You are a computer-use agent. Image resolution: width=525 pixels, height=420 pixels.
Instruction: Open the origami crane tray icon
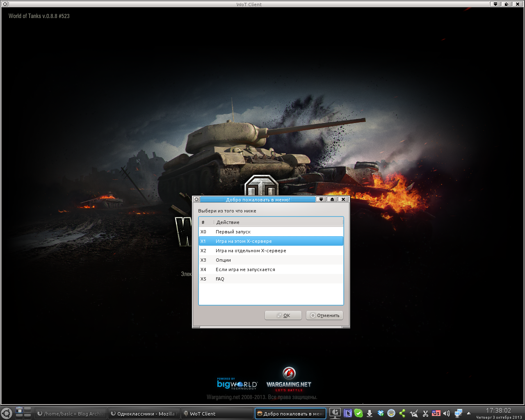tap(414, 413)
